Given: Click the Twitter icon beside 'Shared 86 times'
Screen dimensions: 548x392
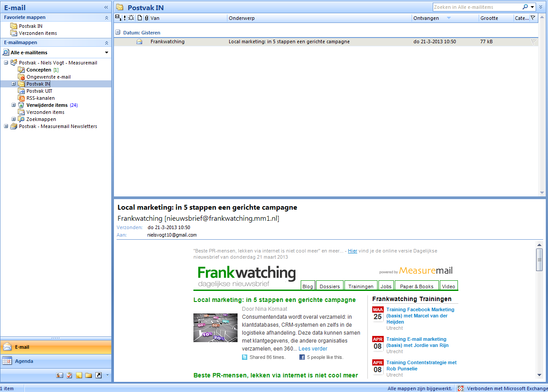Looking at the screenshot, I should point(245,357).
